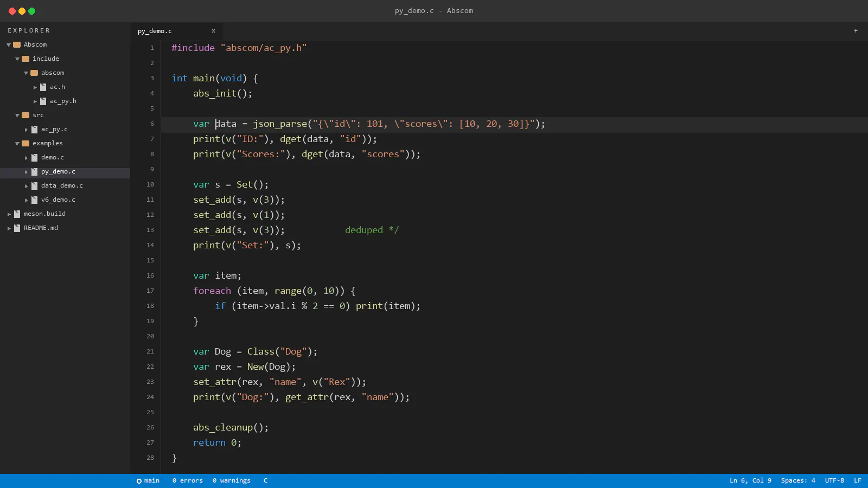This screenshot has width=868, height=488.
Task: Change LF line ending setting
Action: (858, 481)
